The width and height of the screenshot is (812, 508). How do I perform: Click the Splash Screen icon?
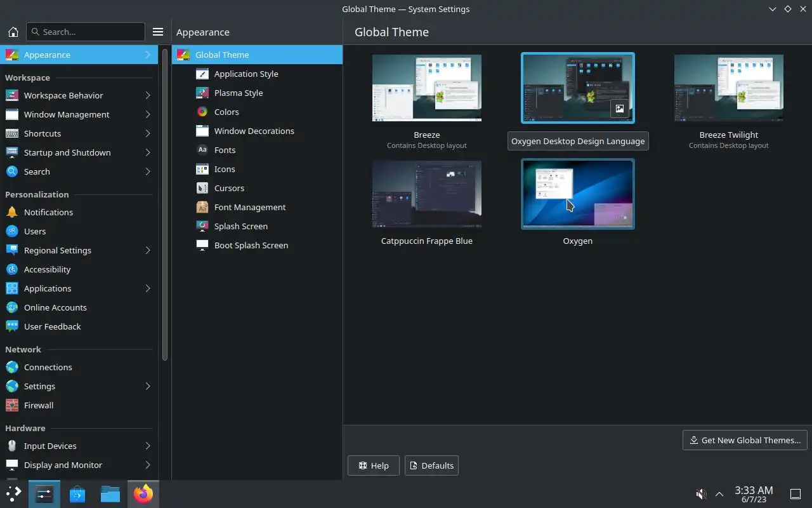point(202,226)
